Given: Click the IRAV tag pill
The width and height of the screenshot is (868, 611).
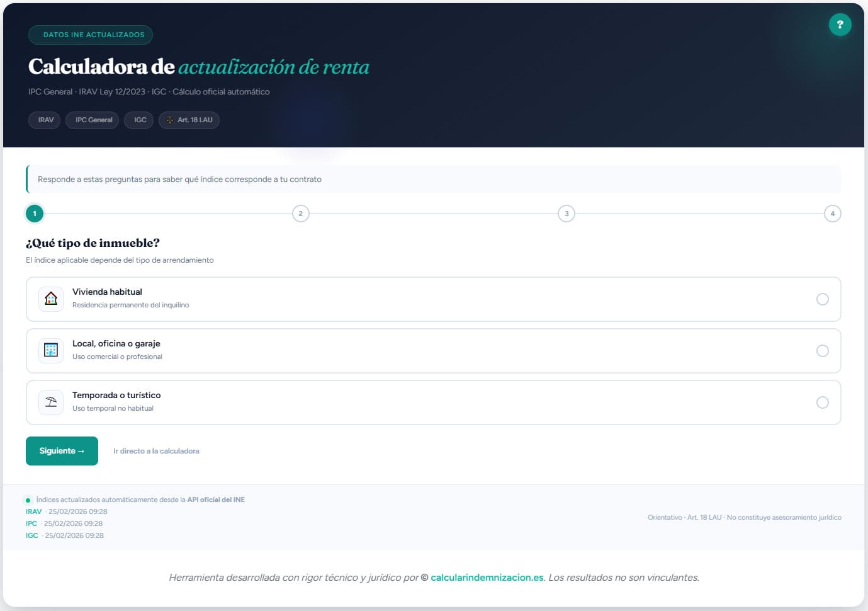Looking at the screenshot, I should click(45, 120).
